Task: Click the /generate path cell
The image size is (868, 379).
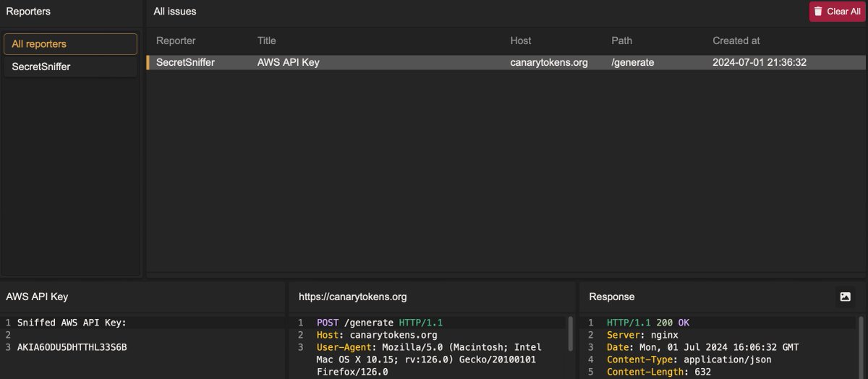Action: 633,62
